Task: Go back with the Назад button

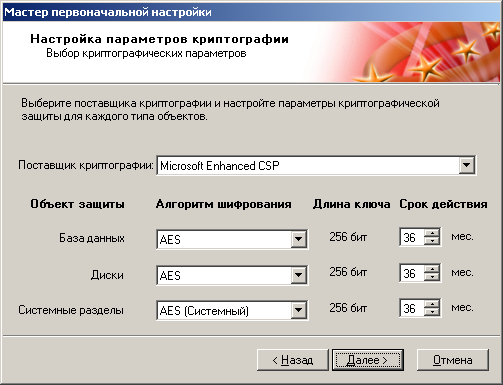Action: coord(293,360)
